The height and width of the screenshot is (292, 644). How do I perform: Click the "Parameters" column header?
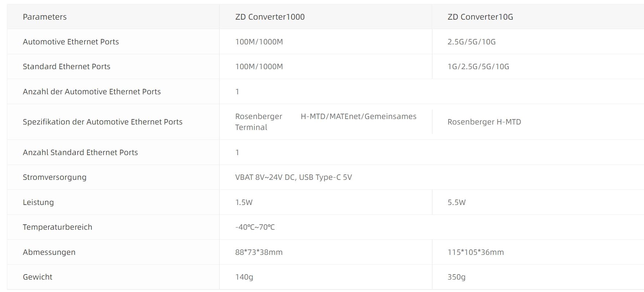click(44, 17)
